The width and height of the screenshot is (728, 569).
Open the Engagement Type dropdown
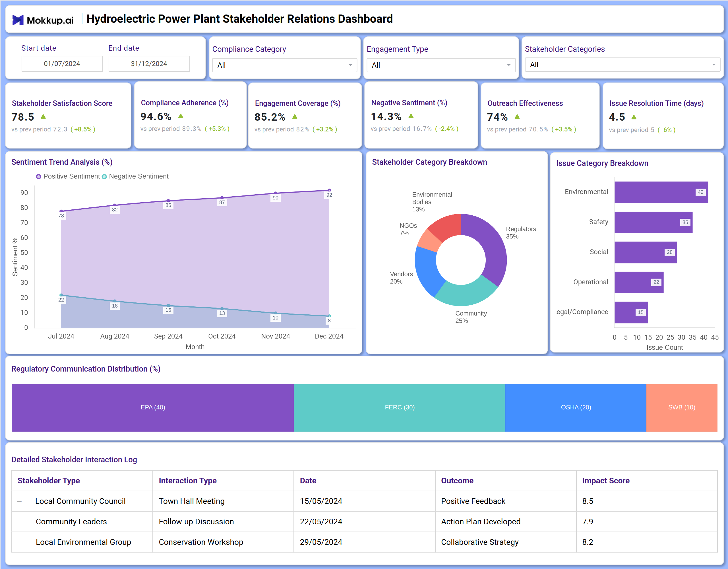441,65
